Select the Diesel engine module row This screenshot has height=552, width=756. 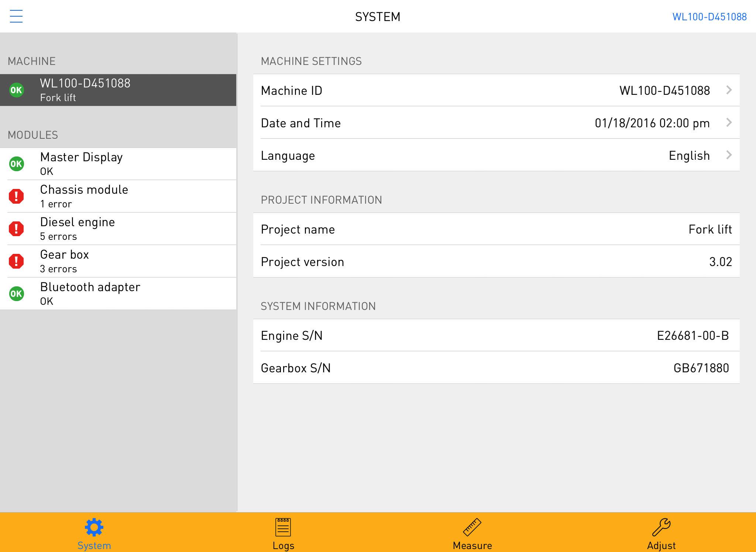pyautogui.click(x=118, y=229)
